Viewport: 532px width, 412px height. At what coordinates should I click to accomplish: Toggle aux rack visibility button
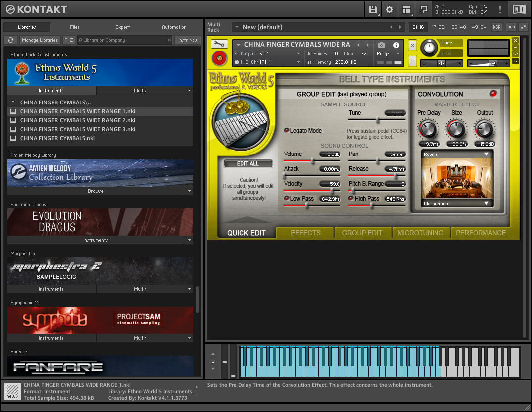(511, 27)
